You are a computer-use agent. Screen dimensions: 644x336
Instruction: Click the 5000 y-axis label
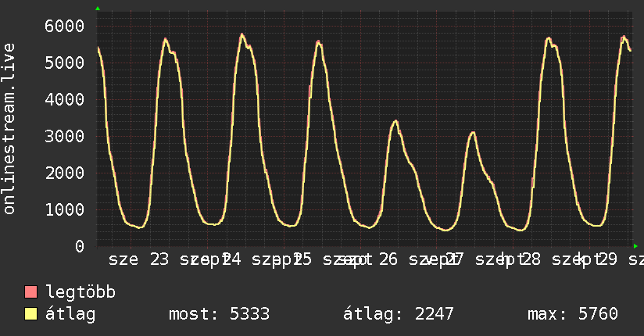65,63
